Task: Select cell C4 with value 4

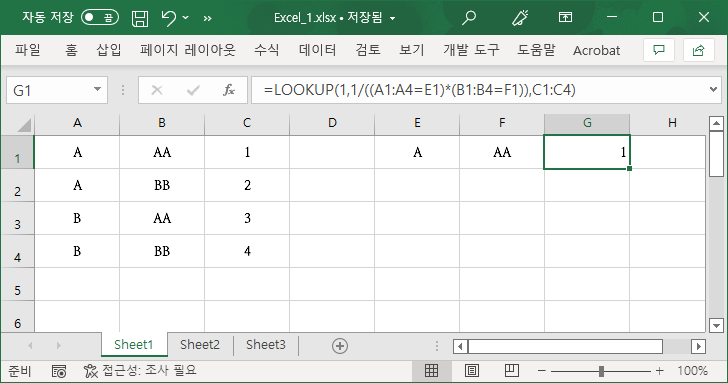Action: (x=247, y=251)
